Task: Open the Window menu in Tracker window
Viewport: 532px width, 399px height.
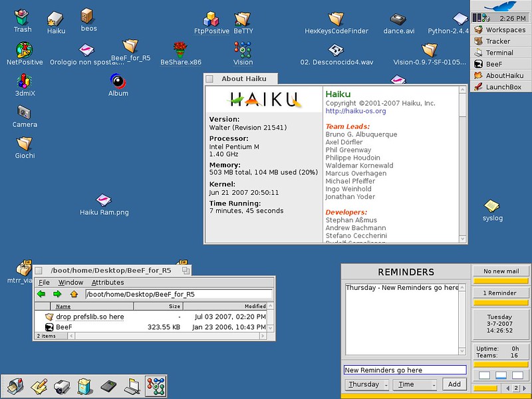Action: (70, 282)
